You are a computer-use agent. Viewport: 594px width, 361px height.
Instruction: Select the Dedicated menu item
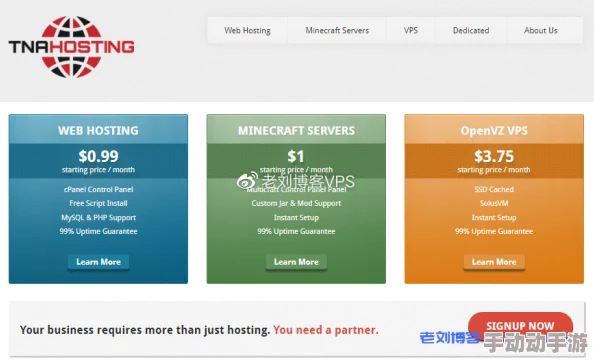[x=471, y=30]
